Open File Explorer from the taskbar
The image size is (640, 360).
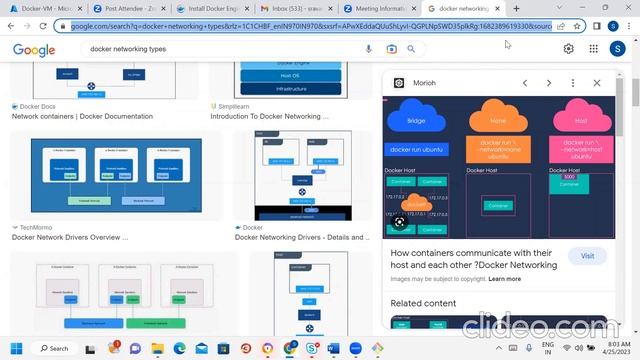[158, 349]
